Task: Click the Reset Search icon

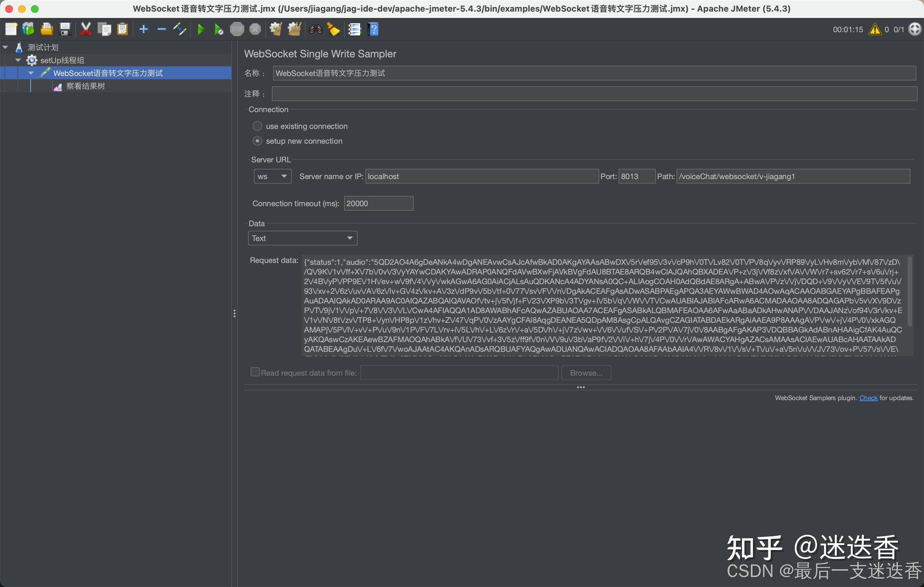Action: (333, 29)
